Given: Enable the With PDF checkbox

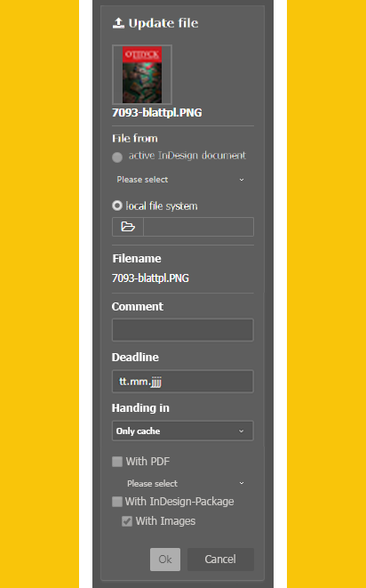Looking at the screenshot, I should (117, 462).
